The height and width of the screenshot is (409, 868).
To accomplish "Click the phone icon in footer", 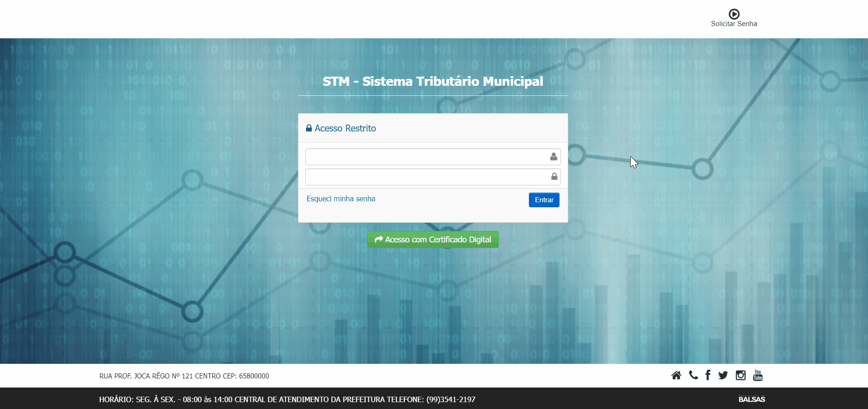I will (x=693, y=375).
